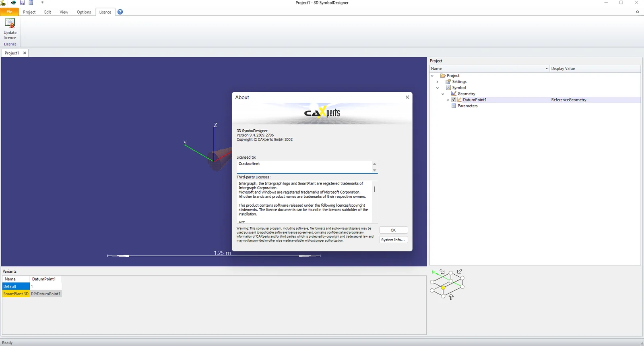Click OK in the About dialog
This screenshot has width=644, height=346.
pos(393,230)
